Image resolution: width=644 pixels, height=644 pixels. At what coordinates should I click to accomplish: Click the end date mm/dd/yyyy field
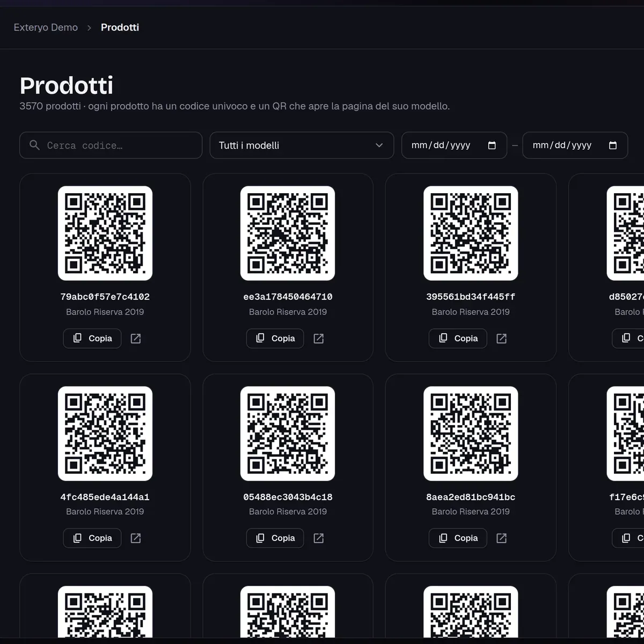[x=575, y=145]
